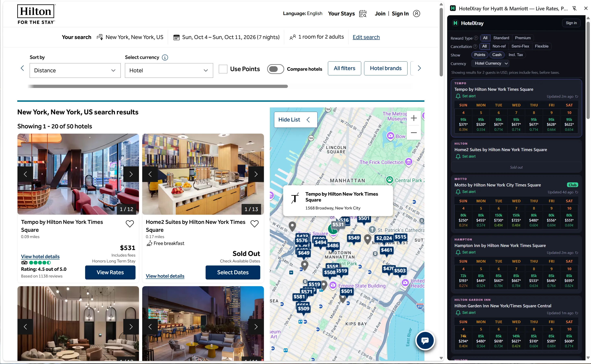Show previous photo of Home2 Suites
This screenshot has width=591, height=364.
[x=150, y=174]
